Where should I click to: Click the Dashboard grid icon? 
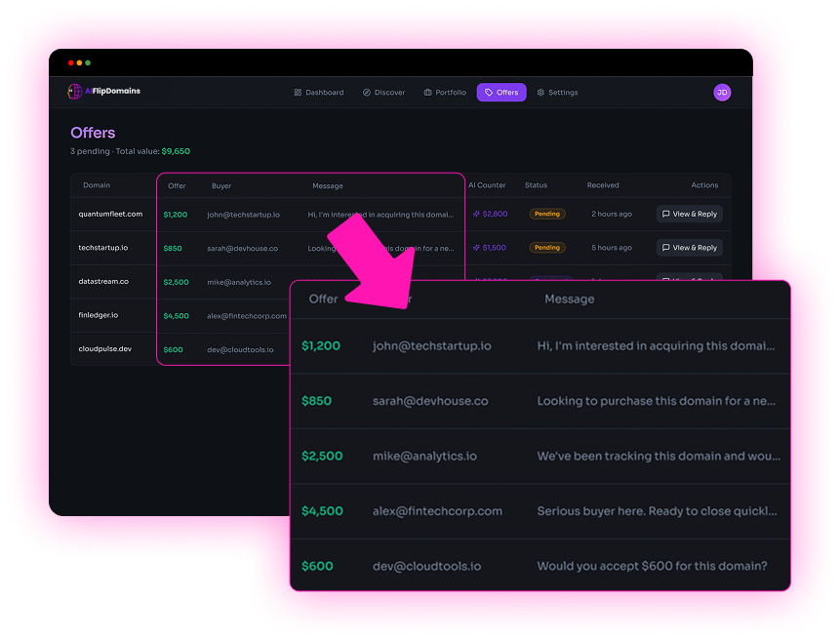point(298,93)
